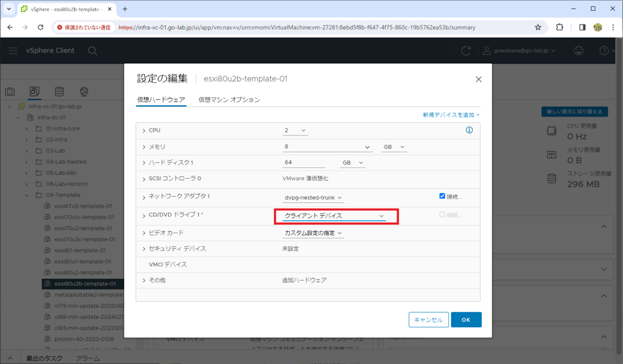The image size is (623, 364).
Task: Select Hosts and Clusters inventory icon
Action: click(10, 92)
